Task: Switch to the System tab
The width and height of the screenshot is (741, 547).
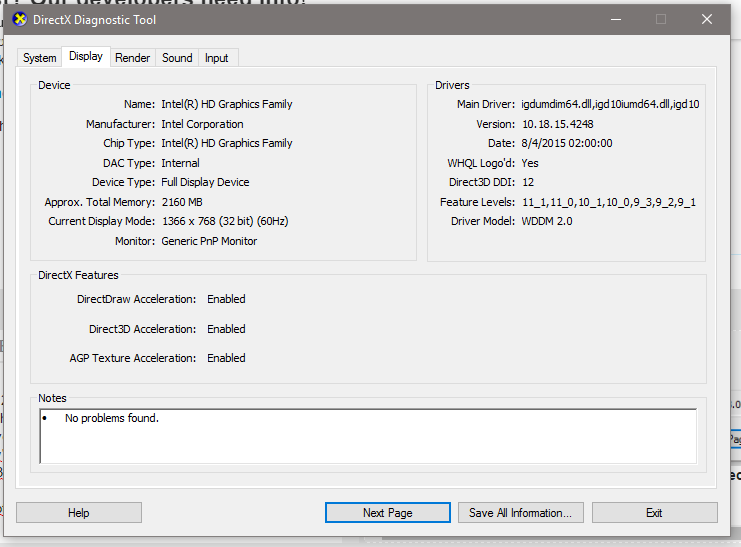Action: coord(40,58)
